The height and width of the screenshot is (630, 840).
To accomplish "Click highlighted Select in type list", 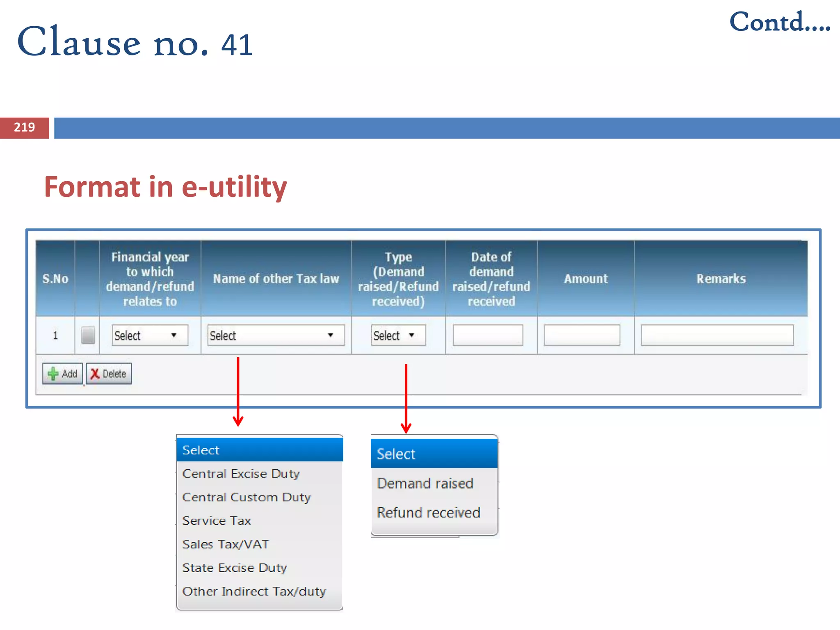I will (434, 454).
